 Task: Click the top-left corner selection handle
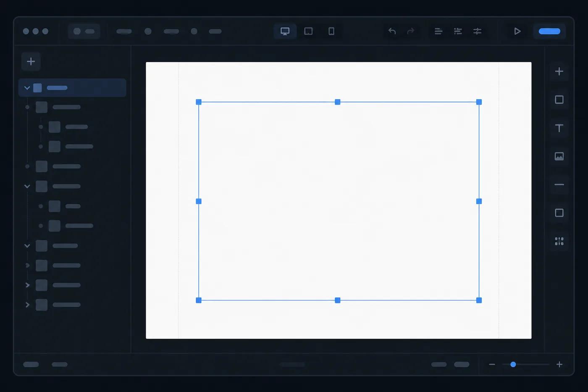click(199, 102)
